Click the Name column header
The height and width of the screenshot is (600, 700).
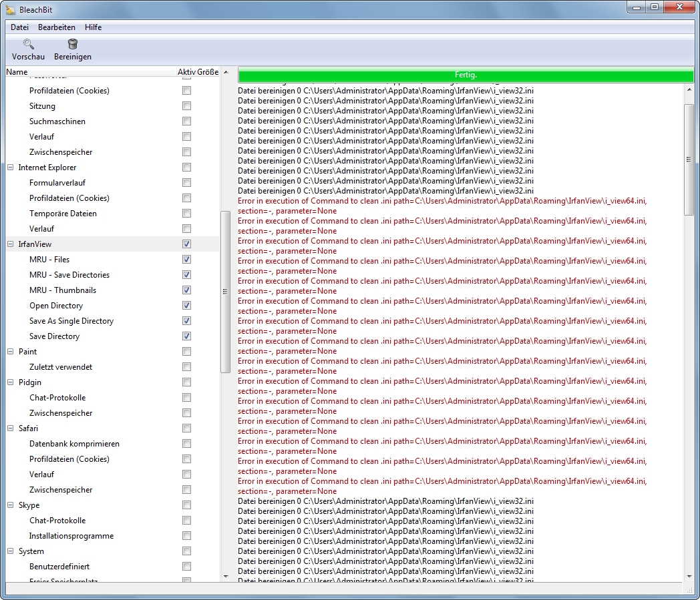[91, 72]
